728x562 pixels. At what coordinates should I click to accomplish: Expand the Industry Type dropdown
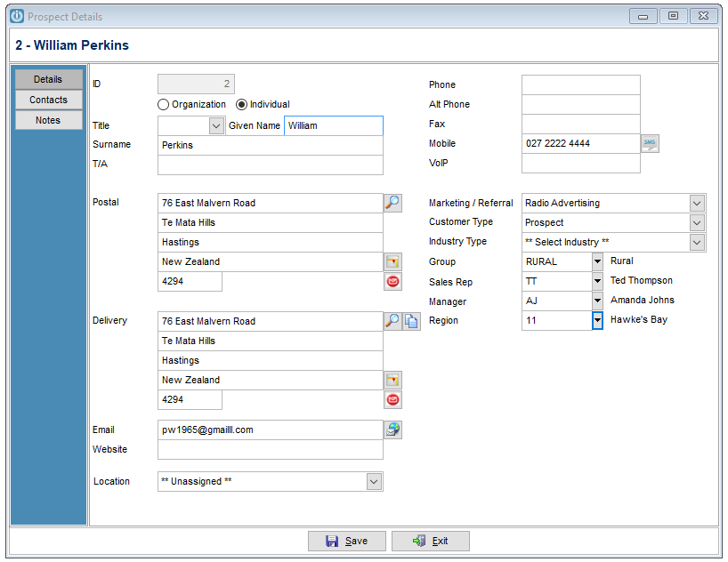pos(697,242)
